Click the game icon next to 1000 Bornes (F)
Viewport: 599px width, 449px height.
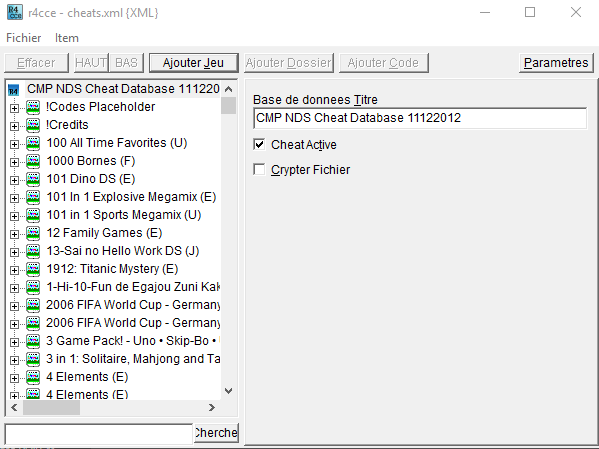pos(33,161)
